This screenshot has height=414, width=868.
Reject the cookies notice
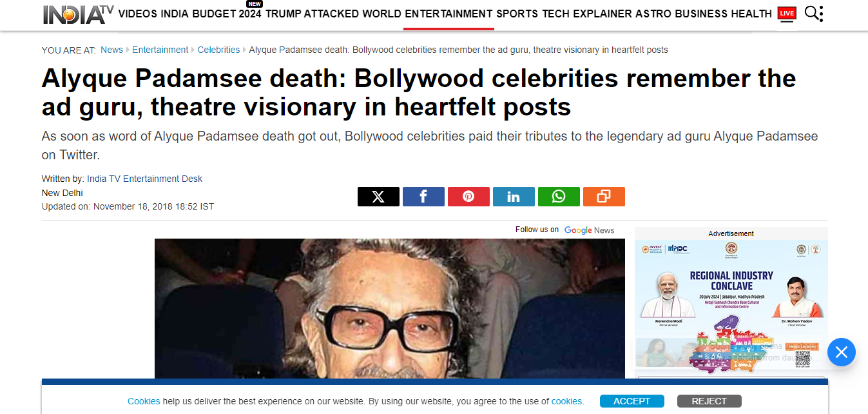709,401
